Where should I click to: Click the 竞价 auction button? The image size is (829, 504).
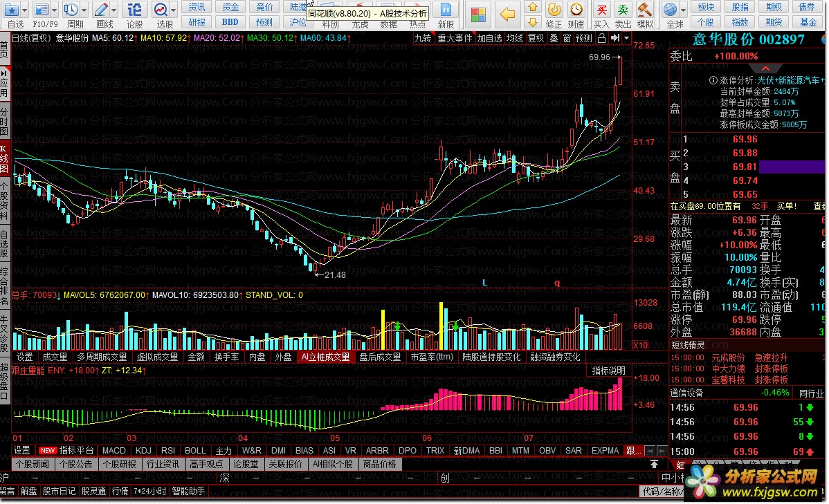point(264,7)
